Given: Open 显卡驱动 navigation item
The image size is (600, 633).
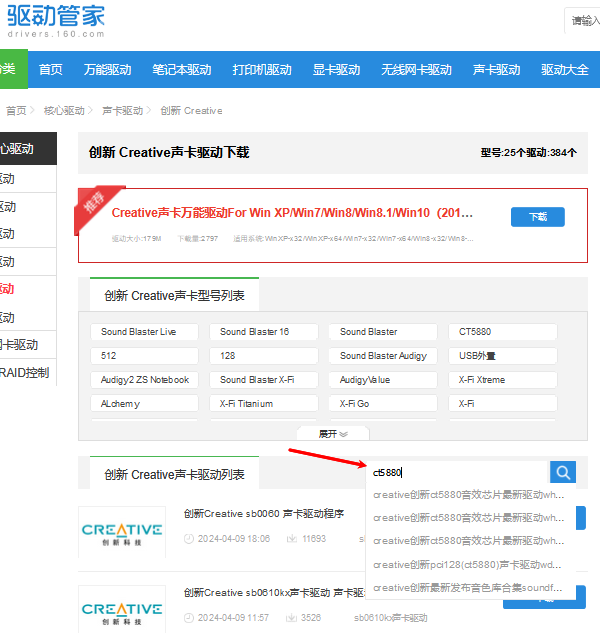Looking at the screenshot, I should (336, 69).
